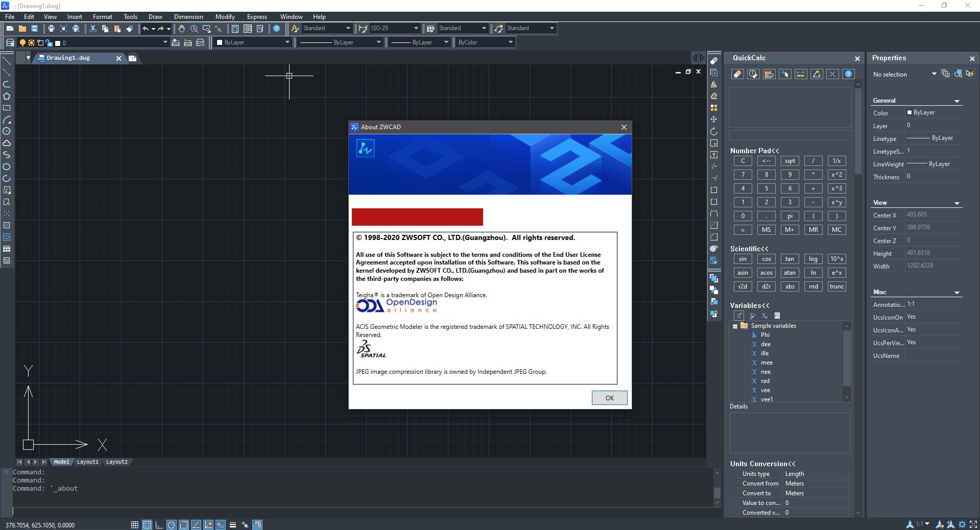Collapse Sample variables tree node
The width and height of the screenshot is (980, 530).
click(x=735, y=326)
